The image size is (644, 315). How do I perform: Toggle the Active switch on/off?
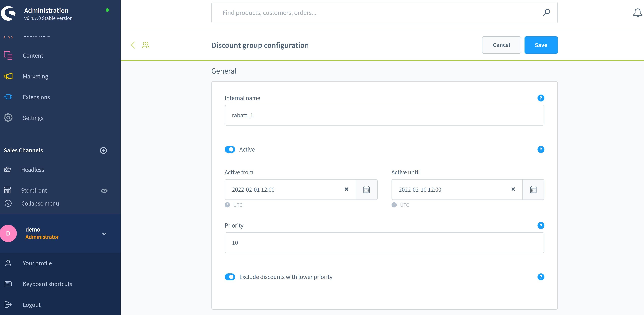click(x=230, y=149)
